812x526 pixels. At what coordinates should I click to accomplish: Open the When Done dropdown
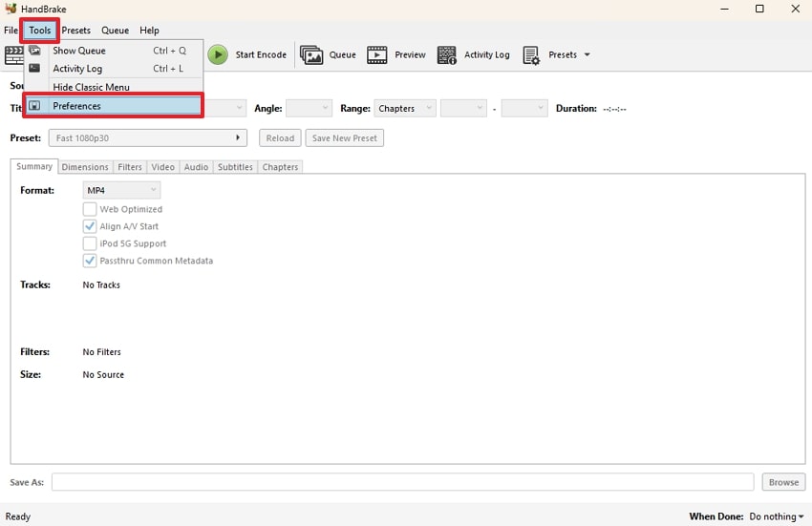[777, 516]
